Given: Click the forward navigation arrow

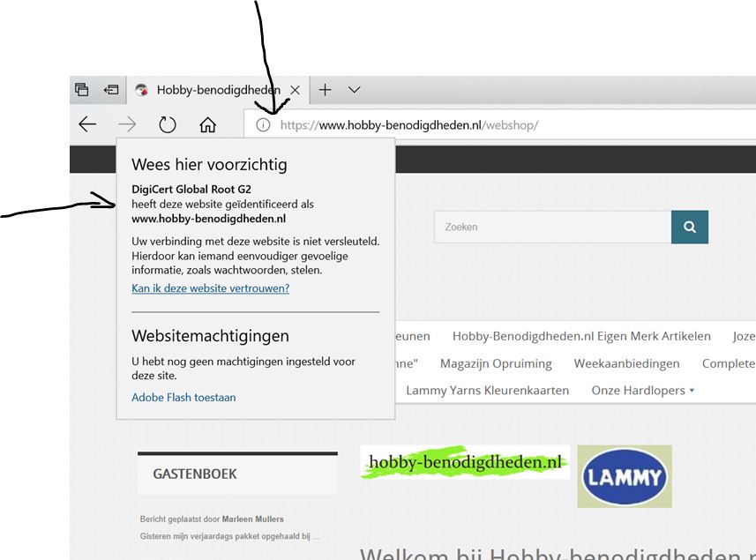Looking at the screenshot, I should 127,125.
